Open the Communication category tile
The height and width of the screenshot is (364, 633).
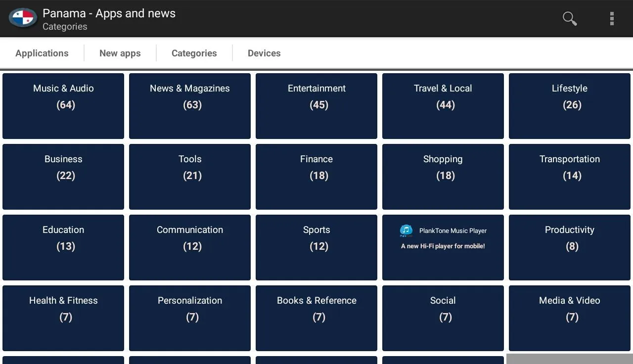pyautogui.click(x=190, y=247)
